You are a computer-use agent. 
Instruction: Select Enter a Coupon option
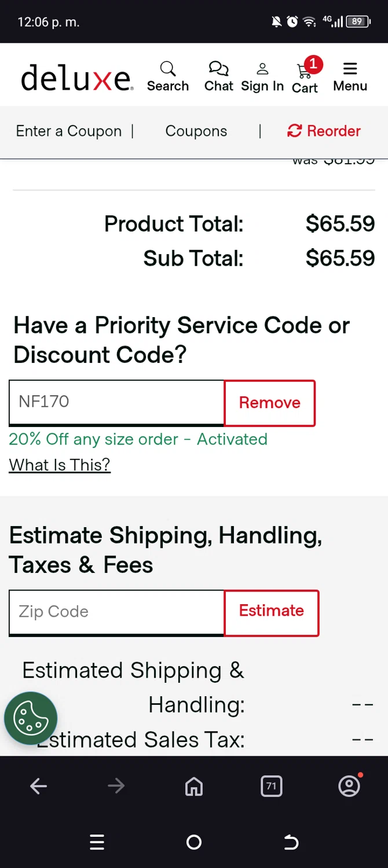click(x=69, y=131)
